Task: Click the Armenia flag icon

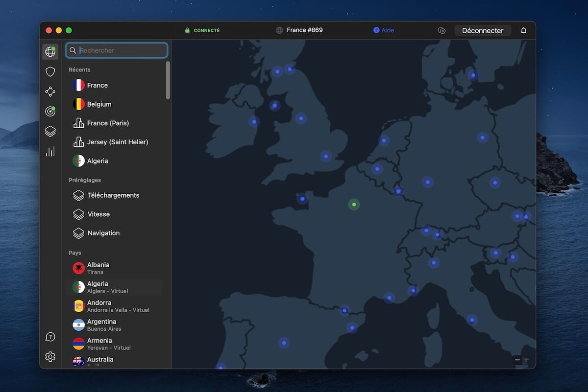Action: 78,344
